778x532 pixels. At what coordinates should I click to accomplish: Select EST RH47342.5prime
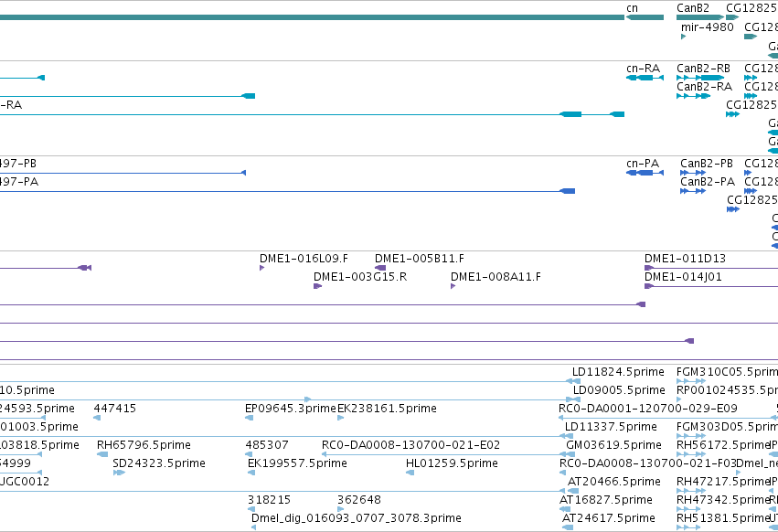722,501
